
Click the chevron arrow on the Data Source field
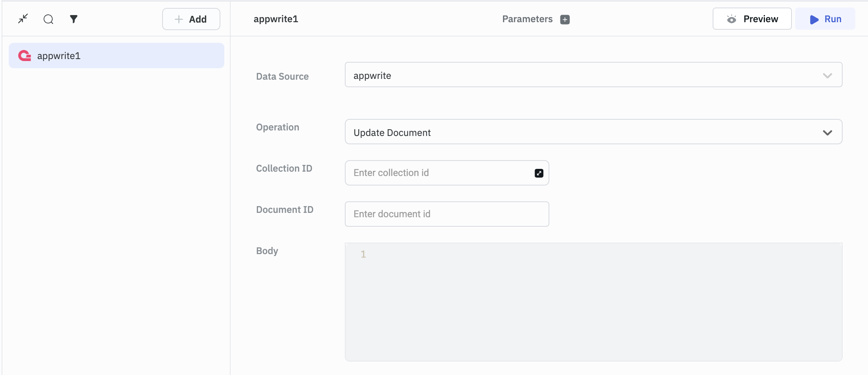click(x=827, y=76)
